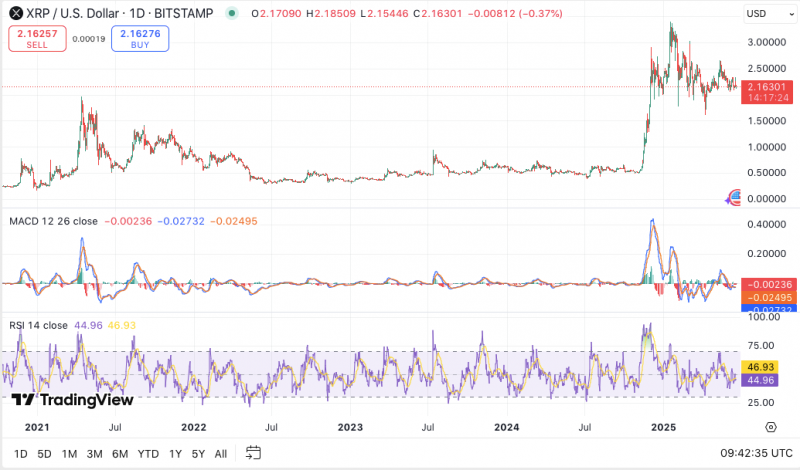Choose the 6M time range

120,454
